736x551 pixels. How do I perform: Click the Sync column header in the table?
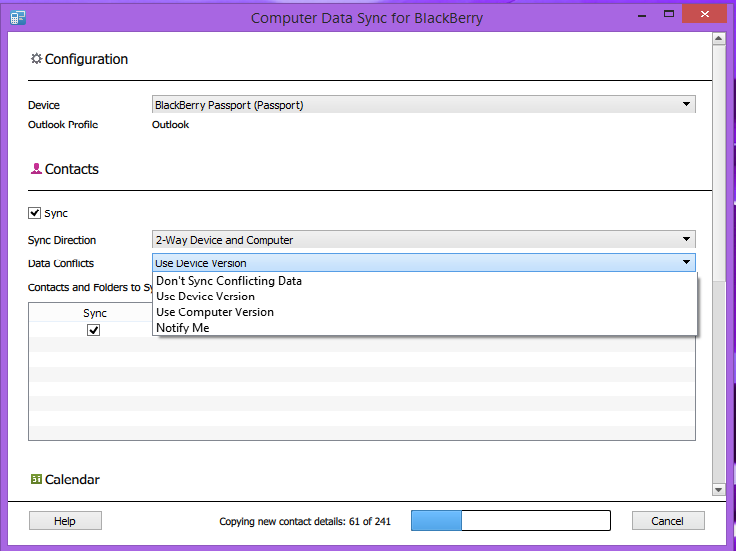[95, 313]
